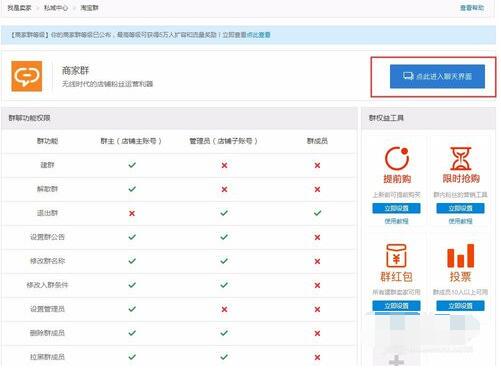Click the chat icon inside 点此进入聊天界面 button
This screenshot has width=501, height=384.
point(408,76)
